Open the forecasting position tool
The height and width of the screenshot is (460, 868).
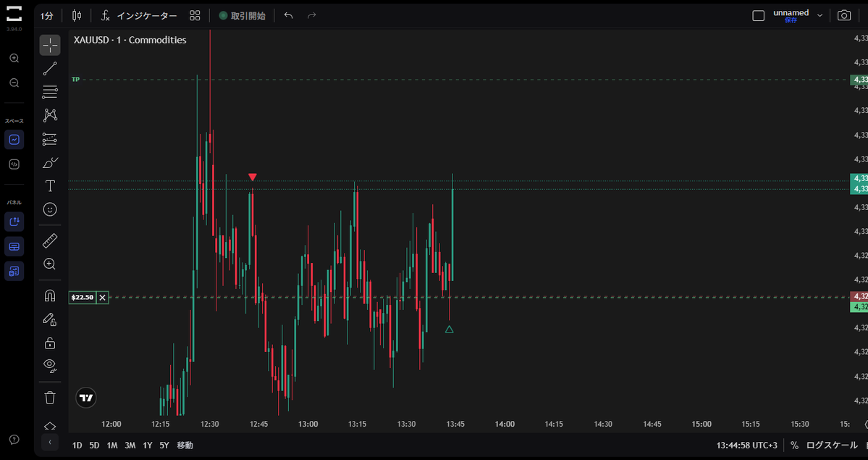(x=50, y=139)
